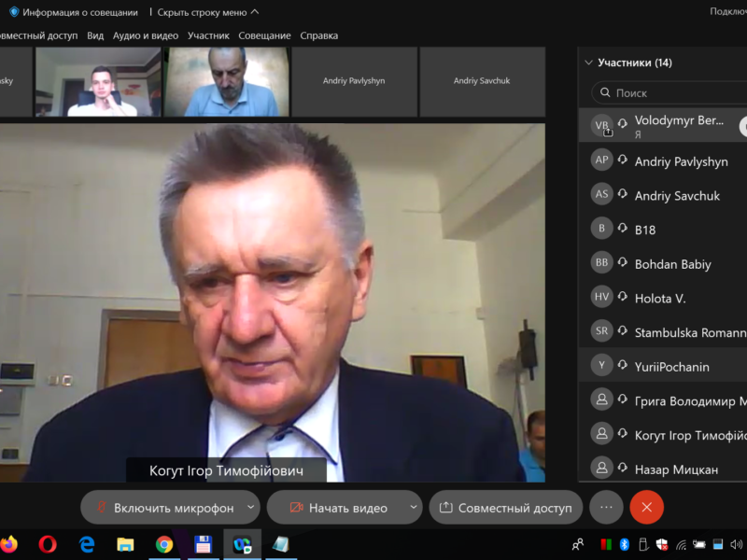Open Firefox from the taskbar
Screen dimensions: 747x560
[x=8, y=543]
